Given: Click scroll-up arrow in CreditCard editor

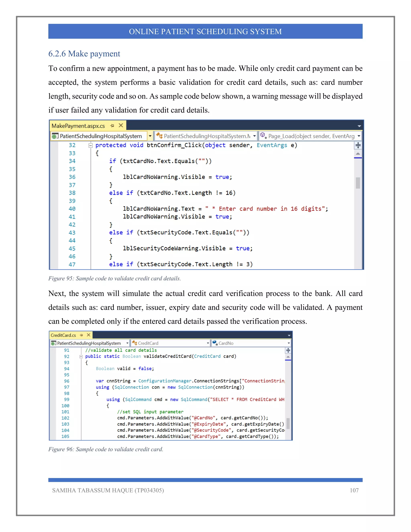Looking at the screenshot, I should click(x=288, y=357).
